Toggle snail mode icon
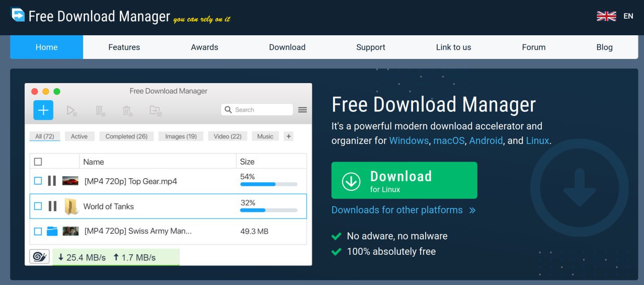 [x=39, y=257]
